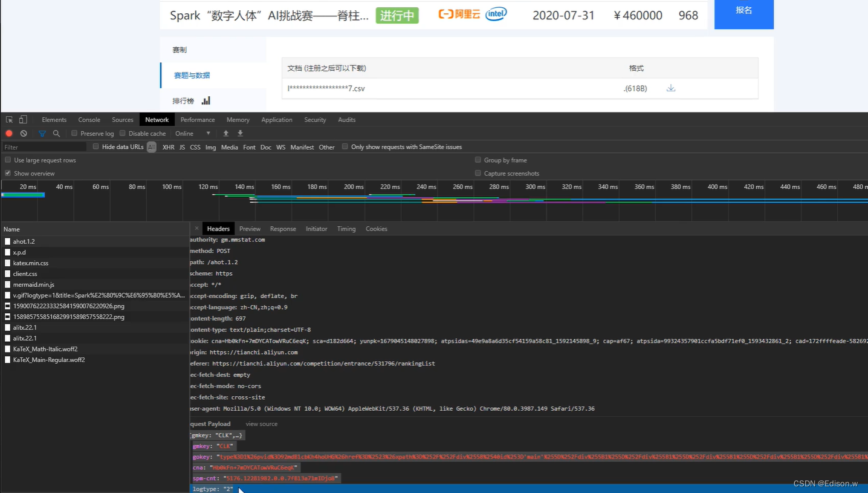This screenshot has height=493, width=868.
Task: Click the Aliyun logo
Action: (459, 15)
